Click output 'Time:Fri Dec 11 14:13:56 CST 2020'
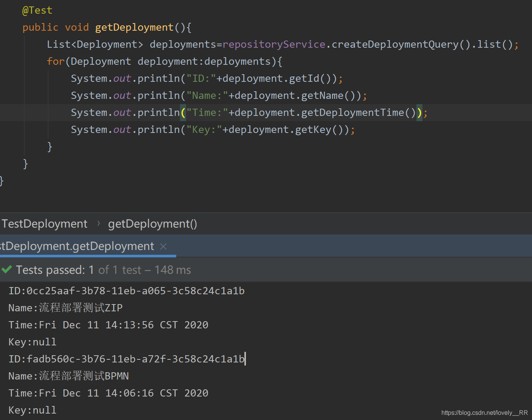Screen dimensions: 532x420 pyautogui.click(x=108, y=325)
